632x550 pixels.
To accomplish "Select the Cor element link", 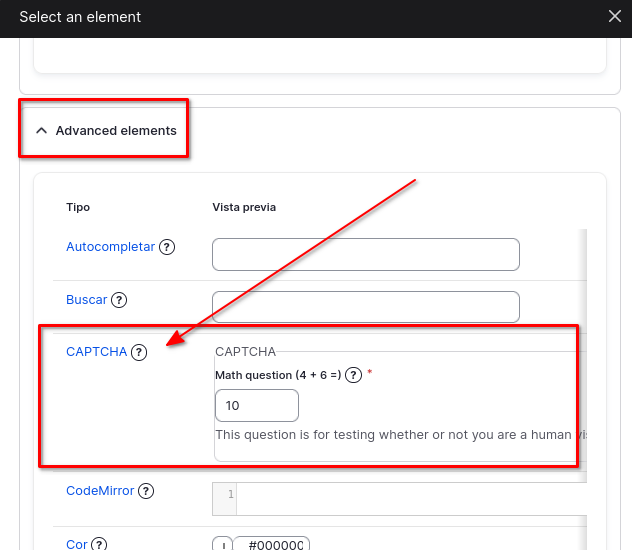I will click(x=77, y=545).
